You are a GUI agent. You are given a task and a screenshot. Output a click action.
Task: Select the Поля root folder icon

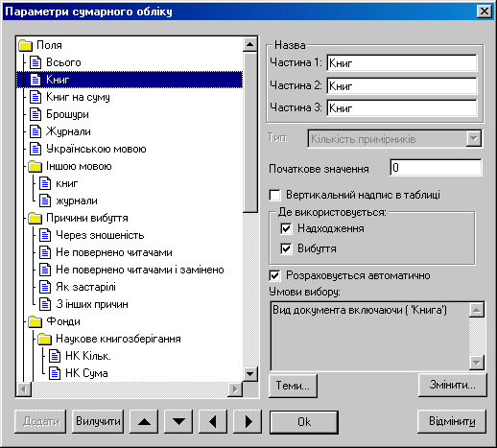(25, 45)
